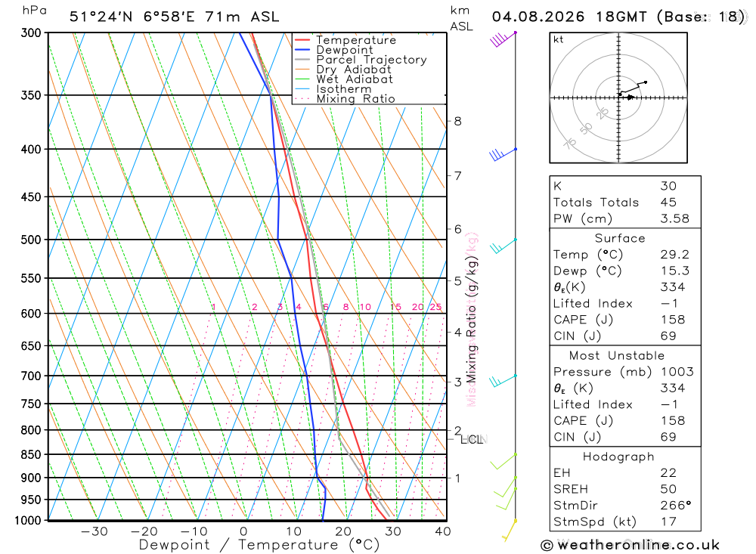Click the EH value 22
756x554 pixels.
tap(668, 473)
